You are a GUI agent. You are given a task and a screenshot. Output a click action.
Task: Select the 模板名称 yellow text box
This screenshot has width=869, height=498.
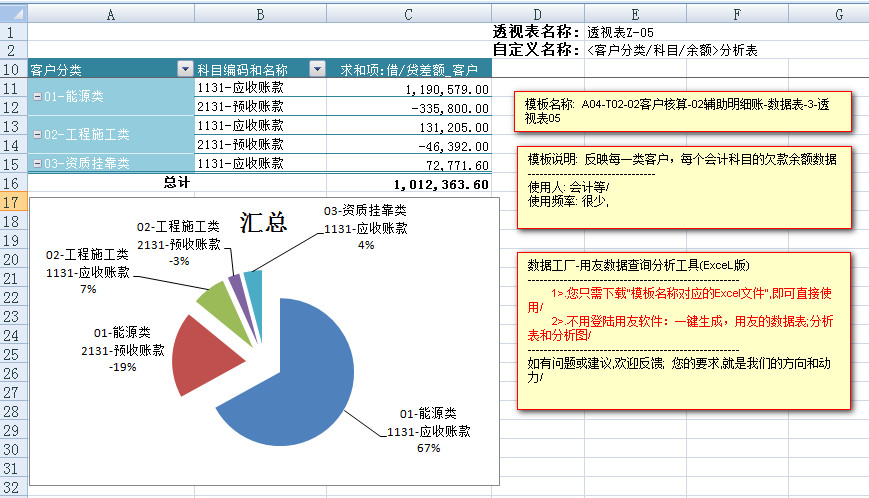(x=683, y=111)
